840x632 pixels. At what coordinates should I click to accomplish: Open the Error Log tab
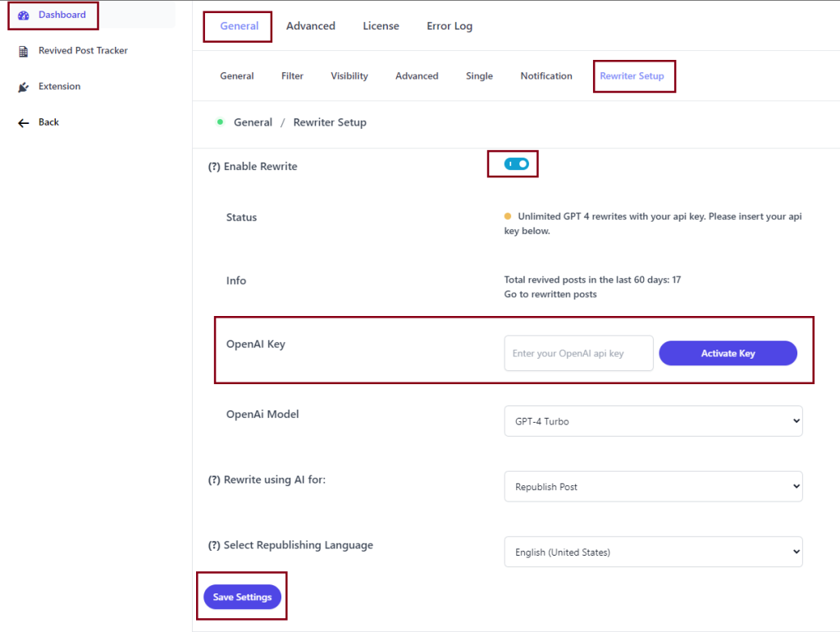click(x=449, y=26)
